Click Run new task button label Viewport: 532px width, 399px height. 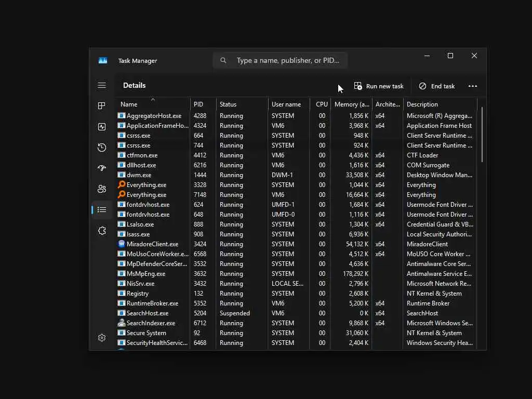point(385,86)
